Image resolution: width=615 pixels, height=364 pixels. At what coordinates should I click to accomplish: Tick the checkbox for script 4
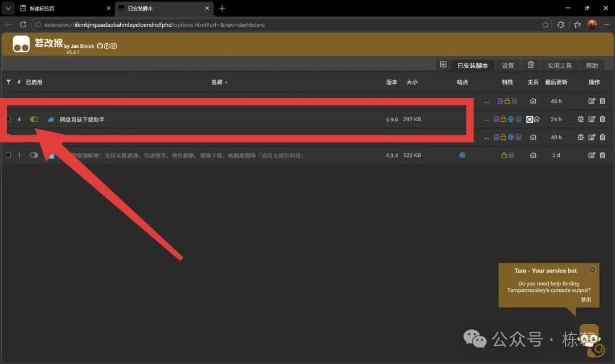[x=9, y=119]
